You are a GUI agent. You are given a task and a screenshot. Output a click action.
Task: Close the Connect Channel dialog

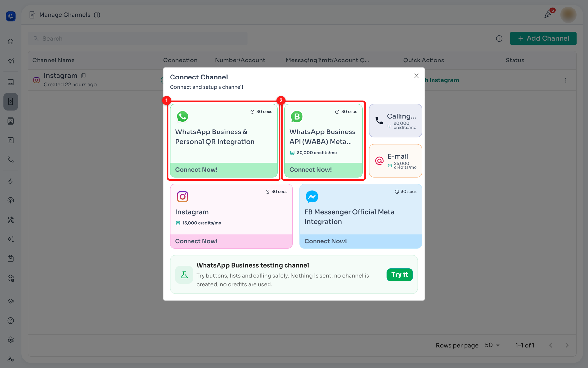pos(416,76)
